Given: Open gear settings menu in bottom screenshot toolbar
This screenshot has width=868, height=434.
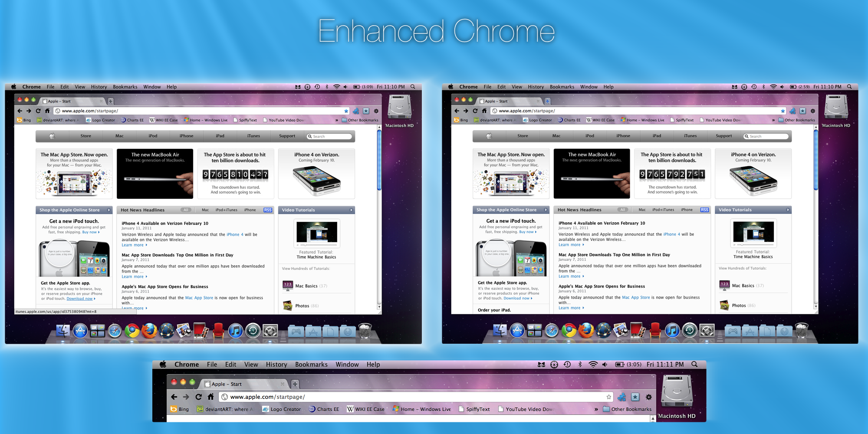Looking at the screenshot, I should click(x=648, y=397).
